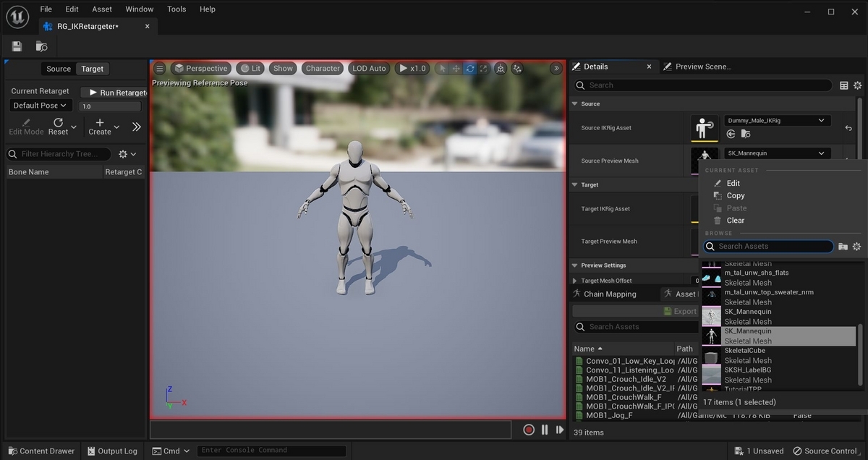Click the Browse to asset icon beside Save
Viewport: 868px width, 460px height.
(41, 46)
